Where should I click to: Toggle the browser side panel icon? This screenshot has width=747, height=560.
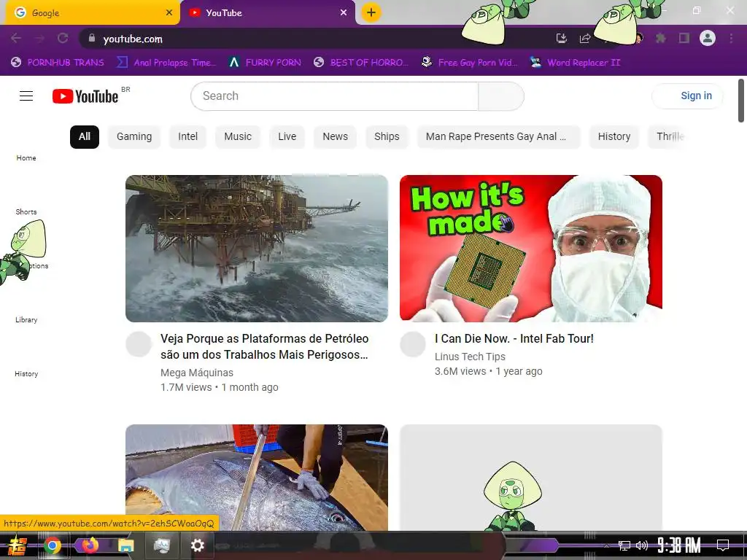pyautogui.click(x=684, y=38)
